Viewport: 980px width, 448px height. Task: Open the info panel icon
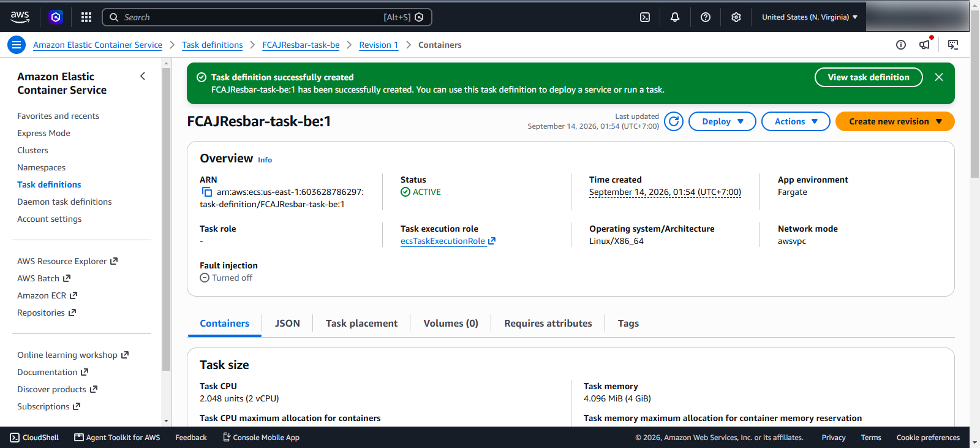(x=901, y=45)
